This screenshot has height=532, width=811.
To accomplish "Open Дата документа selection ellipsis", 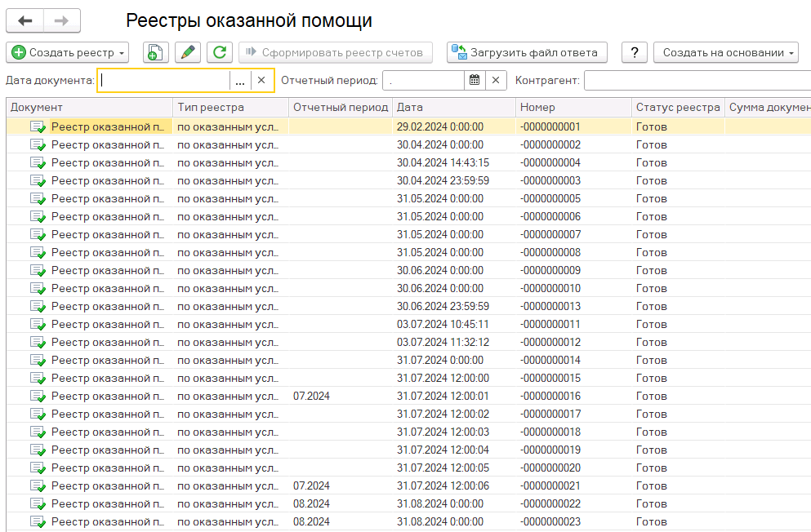I will point(240,80).
